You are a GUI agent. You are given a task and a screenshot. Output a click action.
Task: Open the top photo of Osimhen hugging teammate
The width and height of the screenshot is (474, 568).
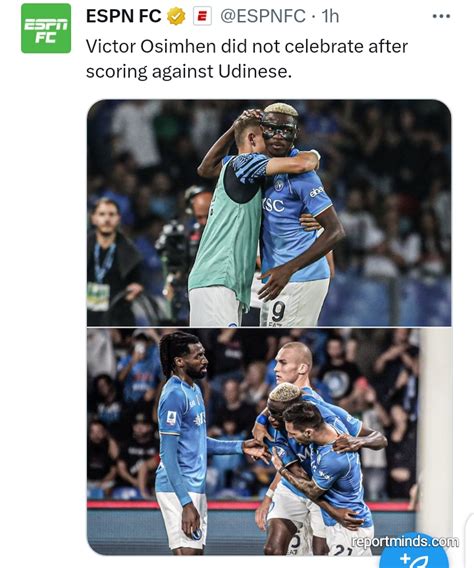tap(269, 213)
